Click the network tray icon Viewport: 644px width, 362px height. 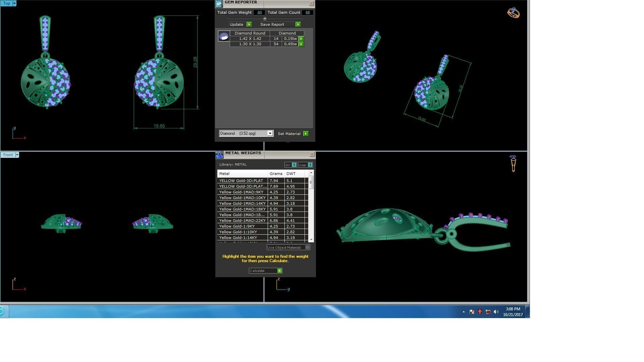tap(488, 312)
